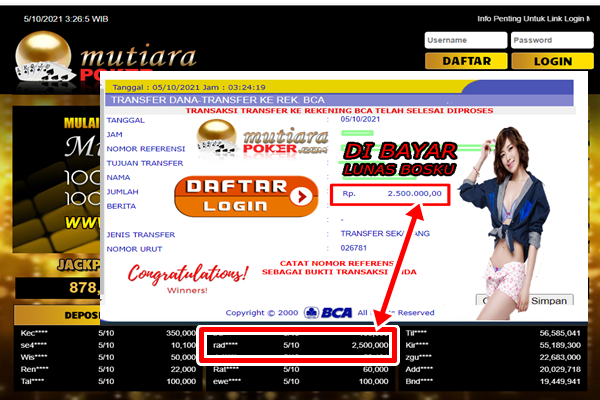Click the Rat**** withdrawal row
This screenshot has width=600, height=400.
pyautogui.click(x=300, y=369)
